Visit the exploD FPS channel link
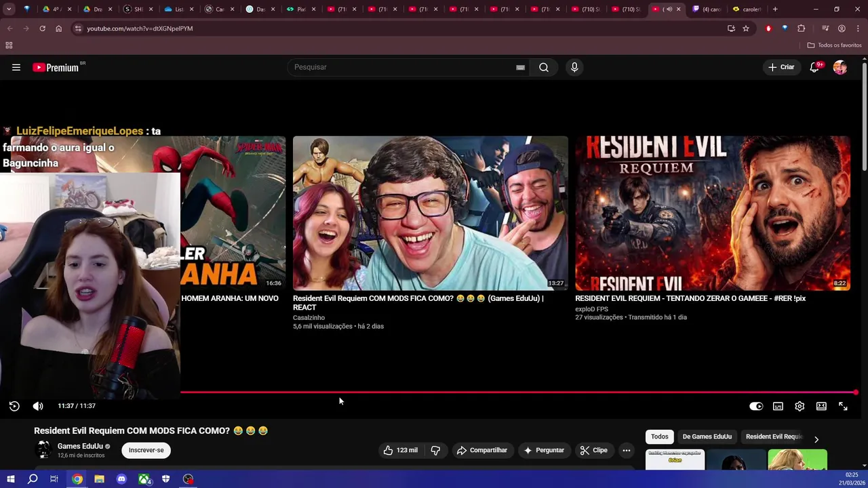 [591, 309]
